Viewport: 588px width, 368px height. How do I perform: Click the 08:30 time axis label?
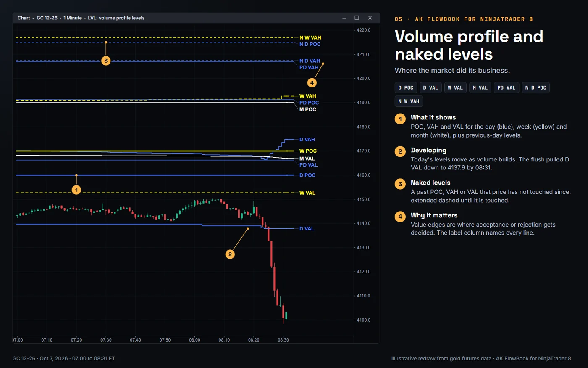pyautogui.click(x=283, y=340)
